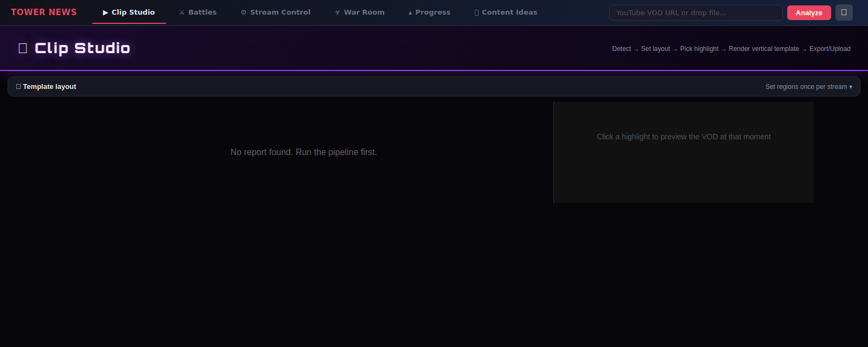Open the Set regions once per stream dropdown

(808, 87)
